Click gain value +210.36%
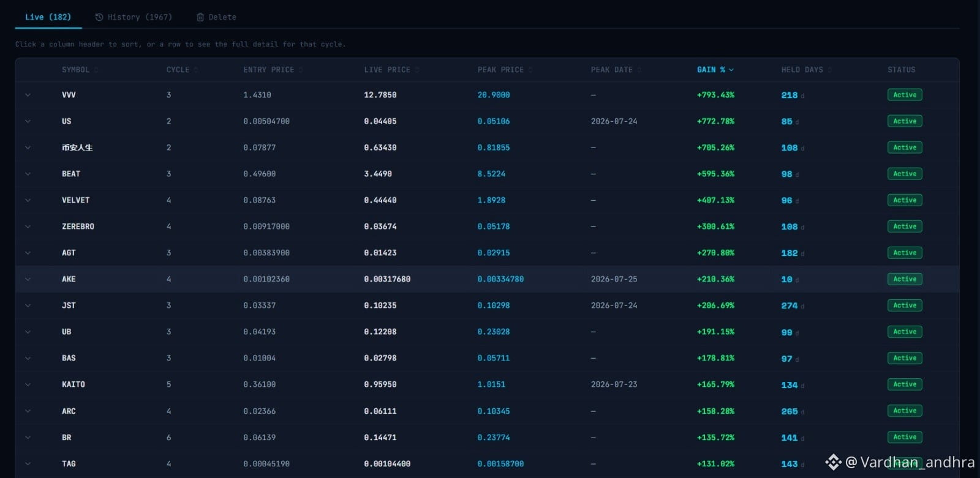 coord(715,279)
